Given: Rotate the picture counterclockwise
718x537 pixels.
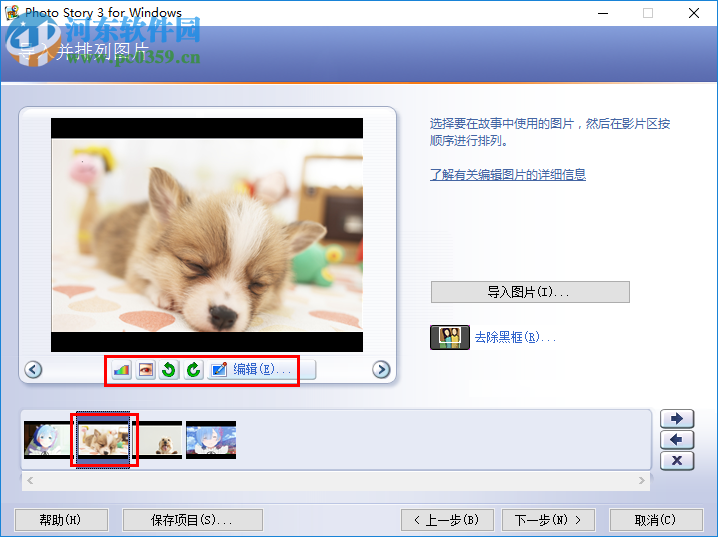Looking at the screenshot, I should [169, 369].
